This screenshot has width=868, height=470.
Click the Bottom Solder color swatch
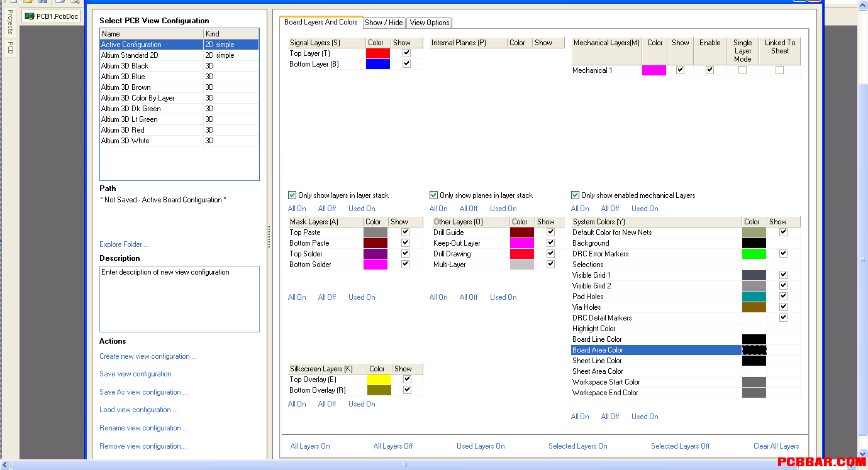pyautogui.click(x=376, y=265)
